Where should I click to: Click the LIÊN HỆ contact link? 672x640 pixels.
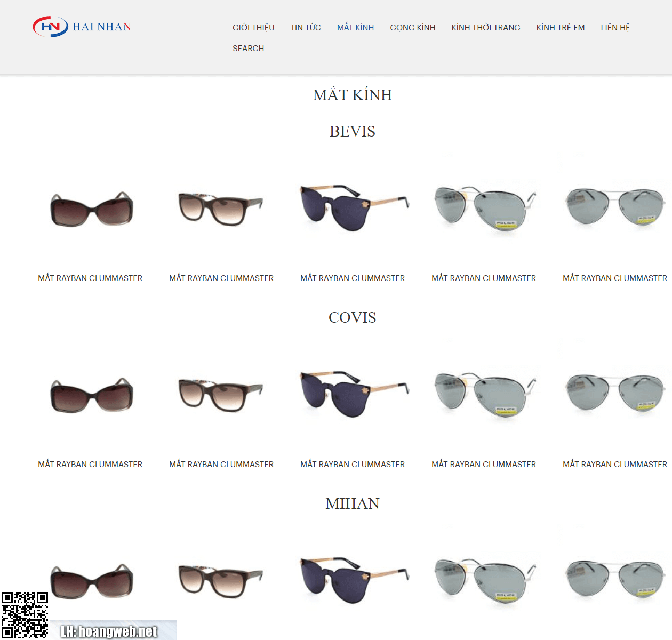tap(615, 27)
